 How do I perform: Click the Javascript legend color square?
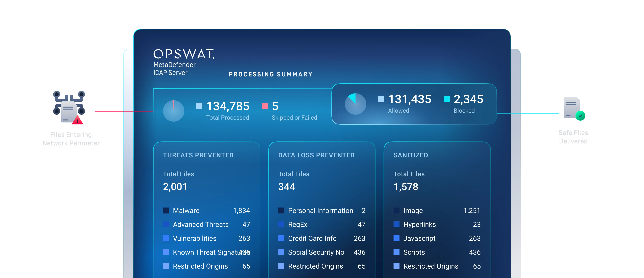(396, 238)
